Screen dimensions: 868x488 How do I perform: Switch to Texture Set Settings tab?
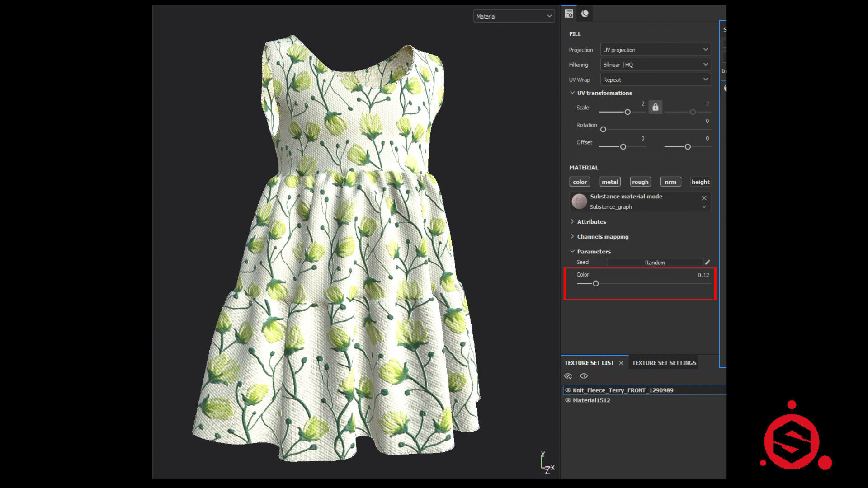coord(664,363)
